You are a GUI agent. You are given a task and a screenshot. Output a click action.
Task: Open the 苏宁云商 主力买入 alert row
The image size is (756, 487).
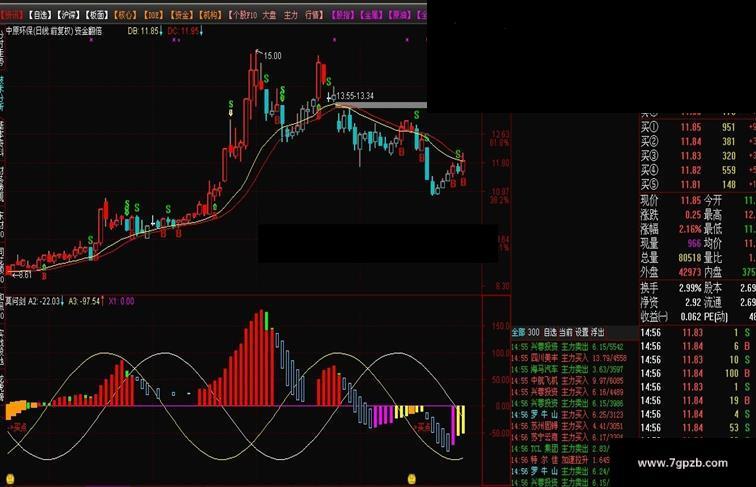(569, 437)
